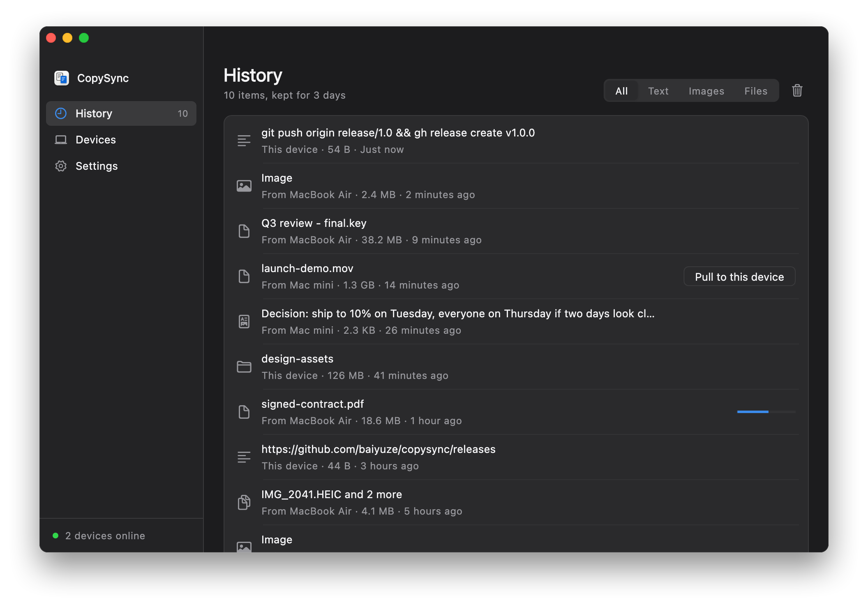The height and width of the screenshot is (605, 868).
Task: Click the green fullscreen window button
Action: [x=84, y=38]
